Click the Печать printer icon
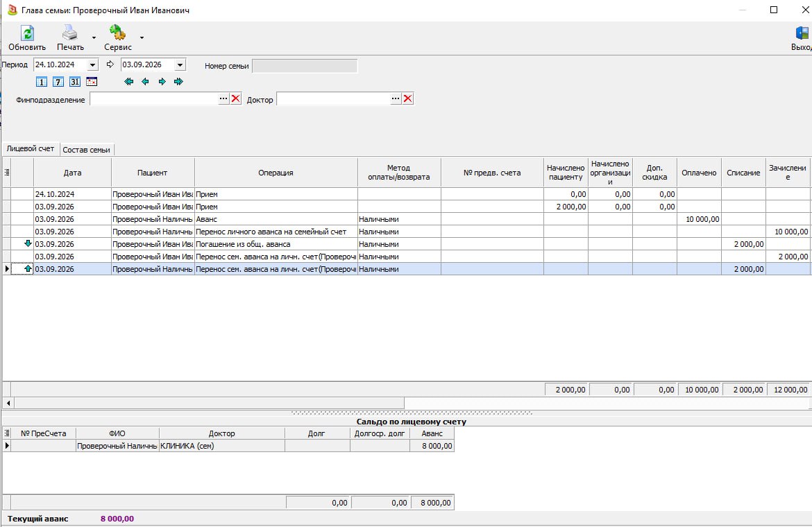This screenshot has width=812, height=527. (x=70, y=33)
